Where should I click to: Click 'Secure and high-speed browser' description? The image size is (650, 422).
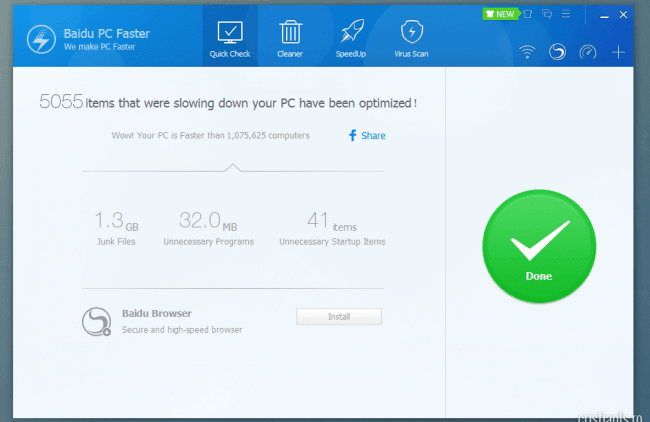[x=182, y=330]
